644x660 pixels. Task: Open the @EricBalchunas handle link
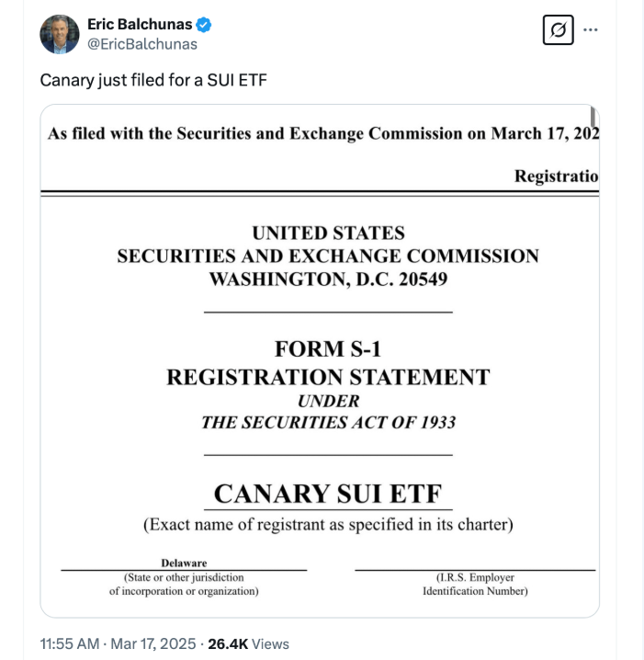(x=142, y=44)
